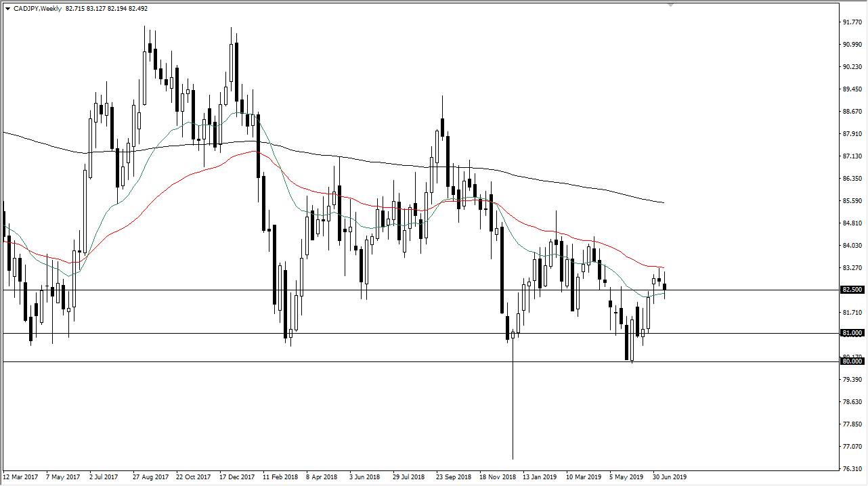868x486 pixels.
Task: Click the 81.000 horizontal line level
Action: (406, 333)
